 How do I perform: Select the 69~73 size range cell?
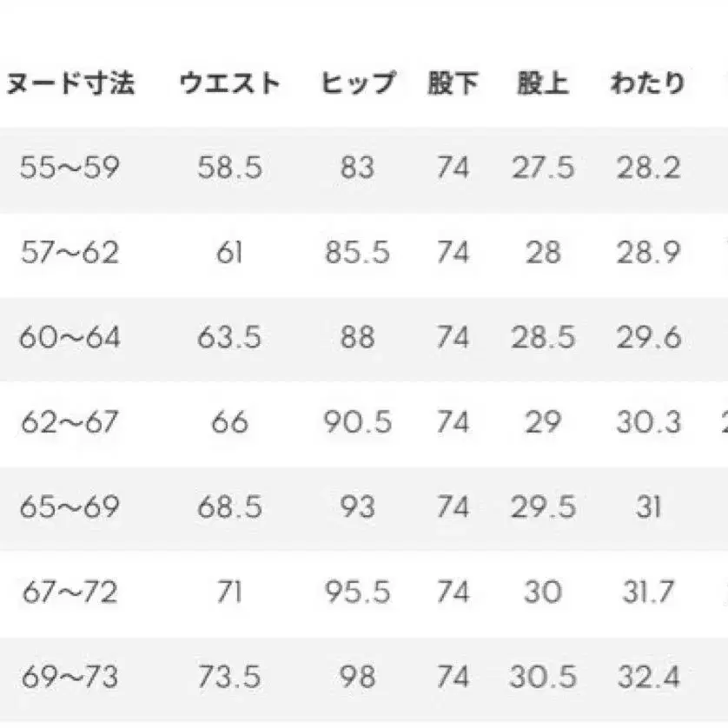pos(69,678)
